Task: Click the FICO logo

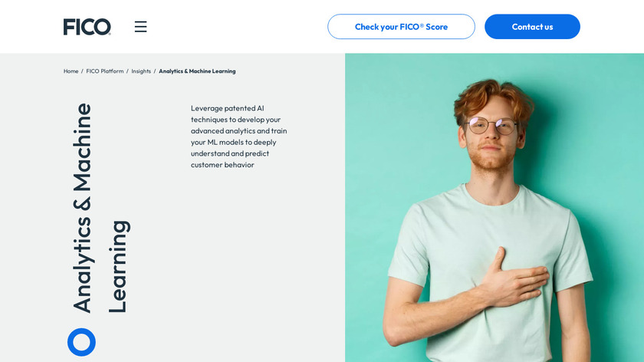Action: (x=87, y=27)
